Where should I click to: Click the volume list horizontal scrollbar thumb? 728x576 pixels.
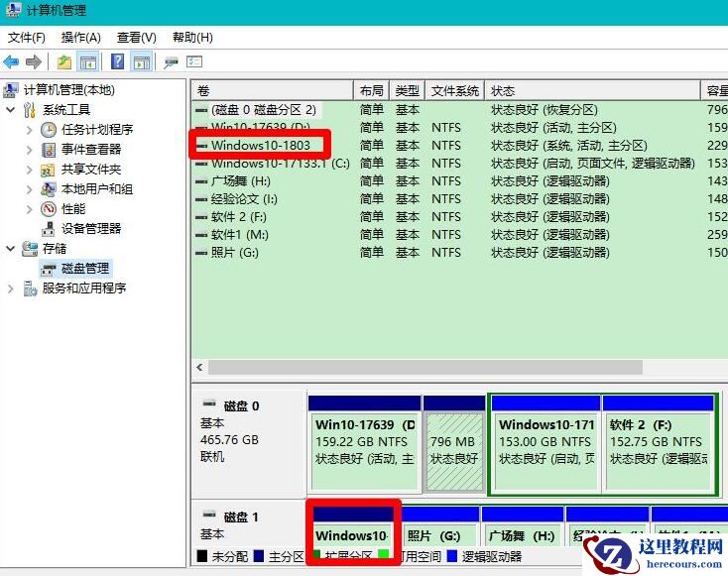[425, 367]
